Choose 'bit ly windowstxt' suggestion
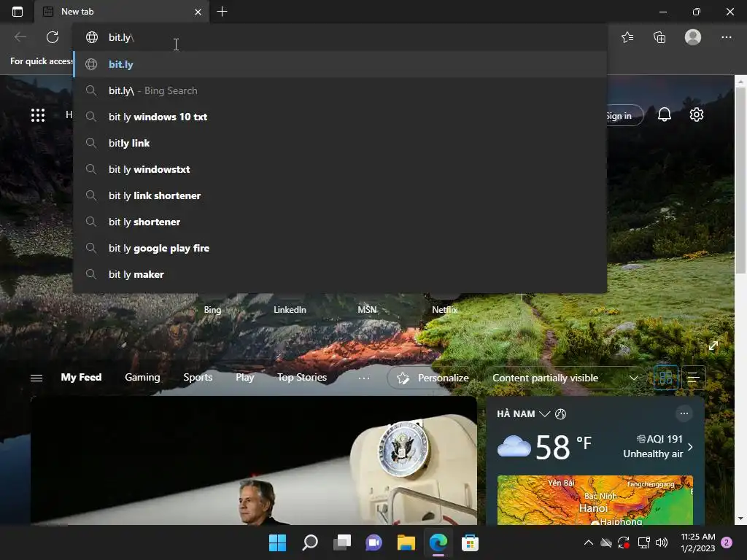Screen dimensions: 747x560 340,169
